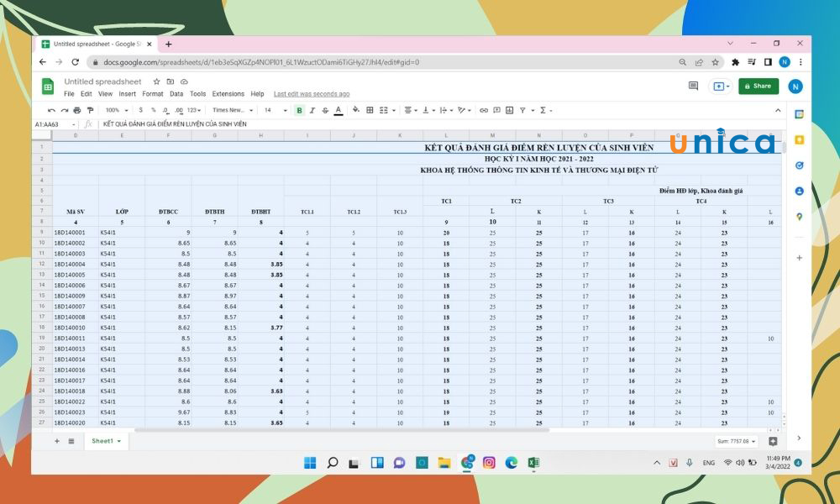Open the Times New font dropdown
This screenshot has height=504, width=840.
[x=233, y=110]
